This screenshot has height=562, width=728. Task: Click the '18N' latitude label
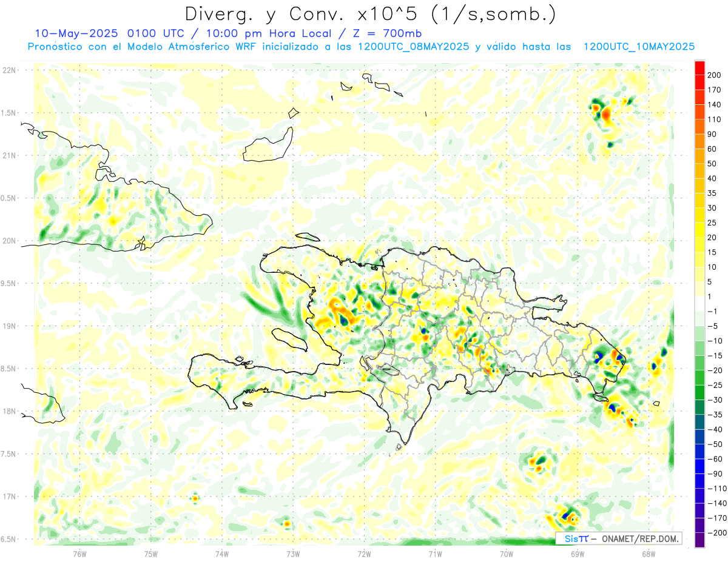9,412
